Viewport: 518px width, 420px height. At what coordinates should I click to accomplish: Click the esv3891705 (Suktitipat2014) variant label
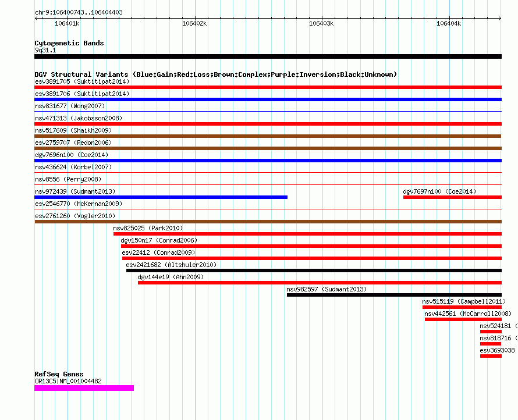pyautogui.click(x=82, y=81)
